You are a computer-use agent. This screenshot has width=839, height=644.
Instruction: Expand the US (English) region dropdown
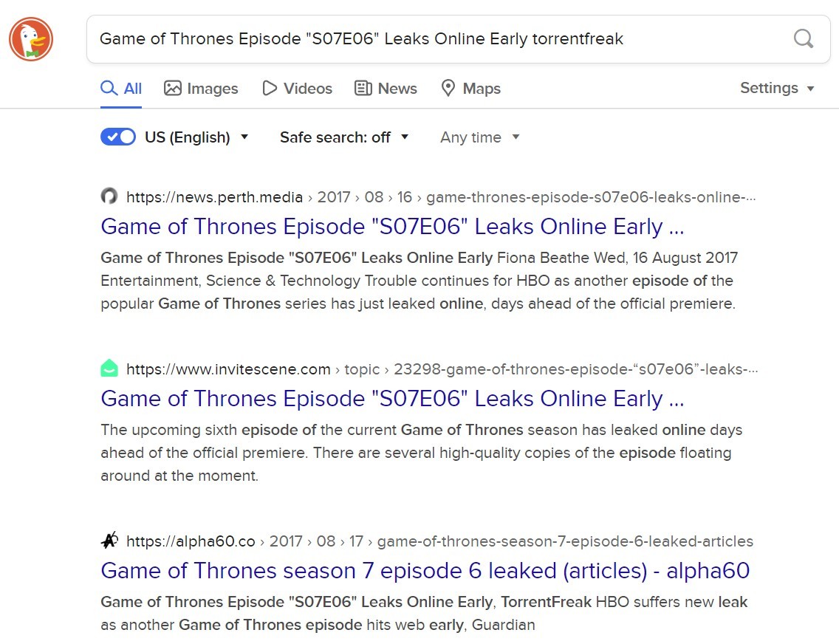coord(197,137)
